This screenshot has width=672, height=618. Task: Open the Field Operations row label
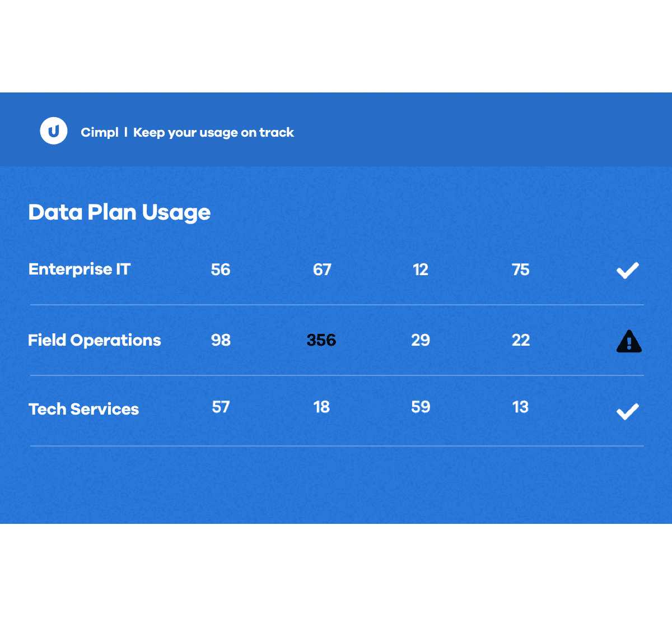(95, 340)
